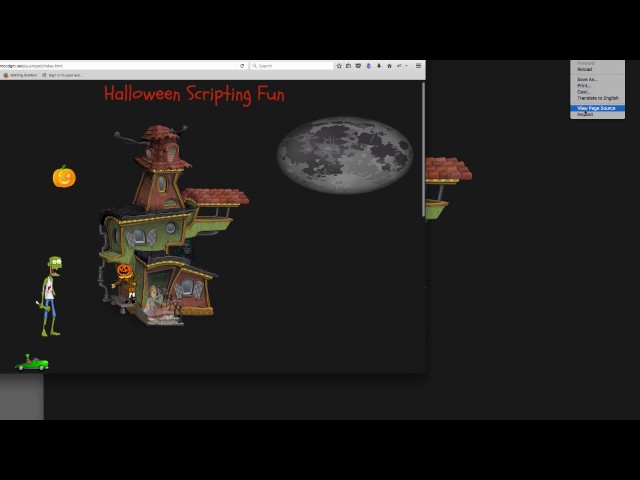Viewport: 640px width, 480px height.
Task: Click the pumpkin-head scarecrow by the house
Action: pos(125,282)
